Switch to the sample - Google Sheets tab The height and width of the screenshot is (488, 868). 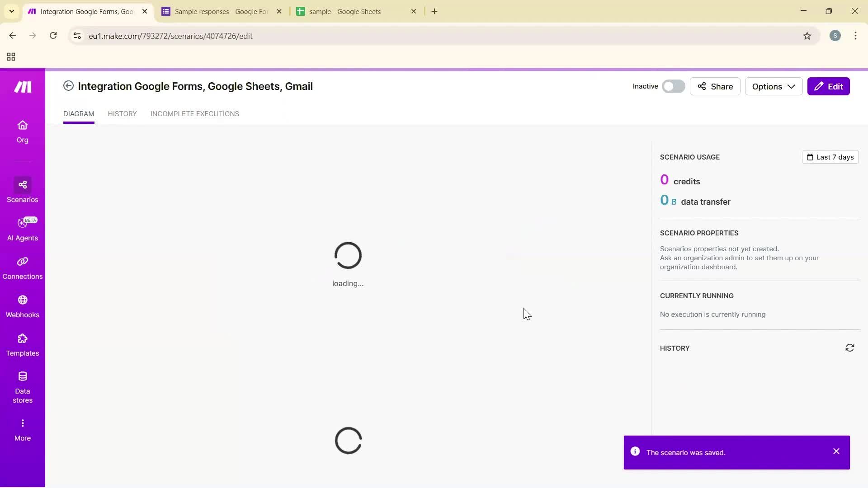(353, 11)
